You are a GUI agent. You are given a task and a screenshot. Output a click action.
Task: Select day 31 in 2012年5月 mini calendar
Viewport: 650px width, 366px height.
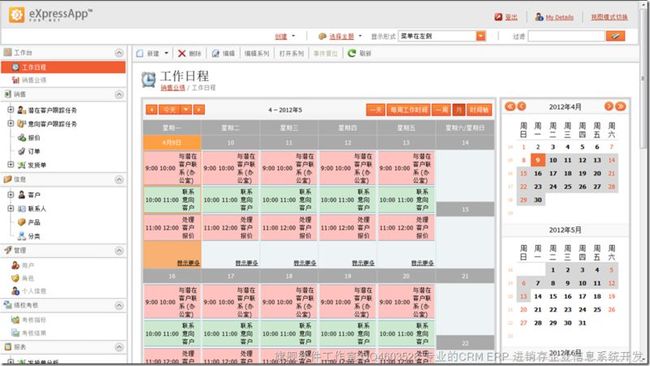tap(582, 323)
